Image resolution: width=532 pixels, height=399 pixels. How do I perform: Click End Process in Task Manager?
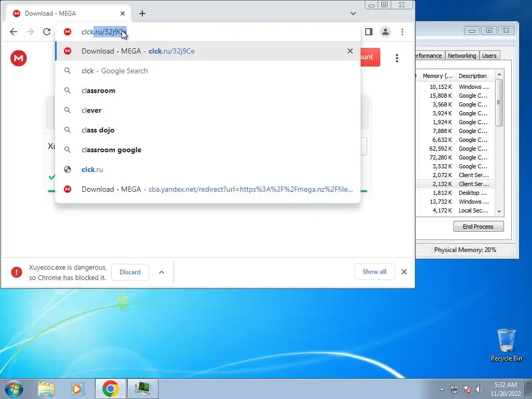click(478, 227)
